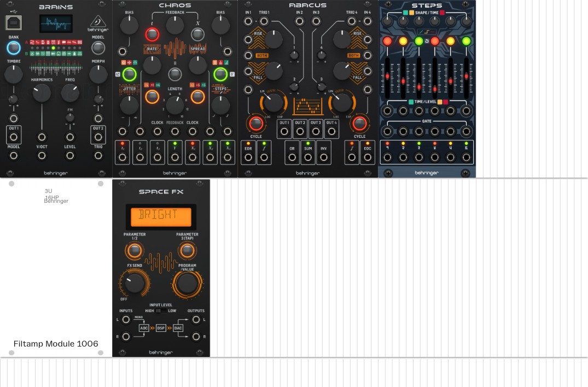Click the PROGRAM/VALUE knob on Space FX
This screenshot has width=588, height=387.
click(x=187, y=284)
